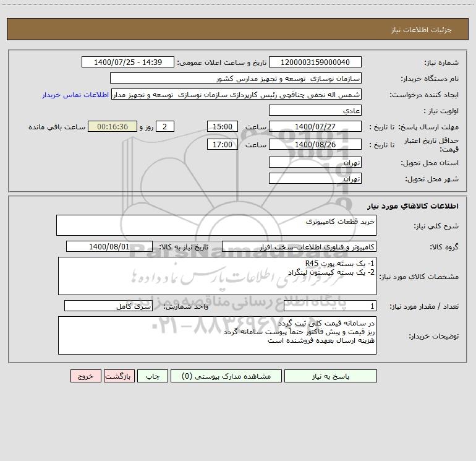Click the توضیحات خریدار label
476x461 pixels.
(x=434, y=336)
